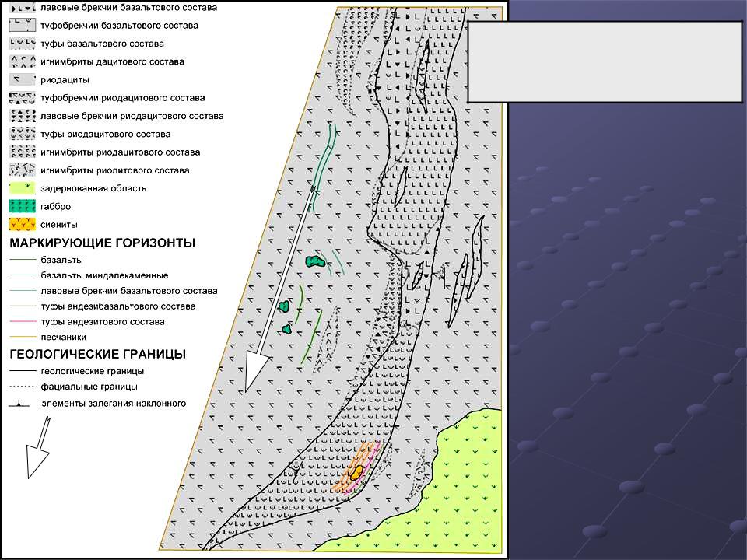747x560 pixels.
Task: Click the label 'игнимбриты риолитового состава'
Action: pos(115,170)
